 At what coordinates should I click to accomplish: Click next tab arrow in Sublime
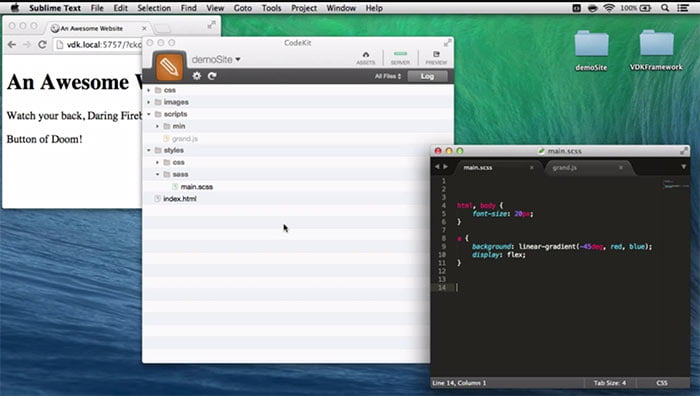(x=446, y=167)
